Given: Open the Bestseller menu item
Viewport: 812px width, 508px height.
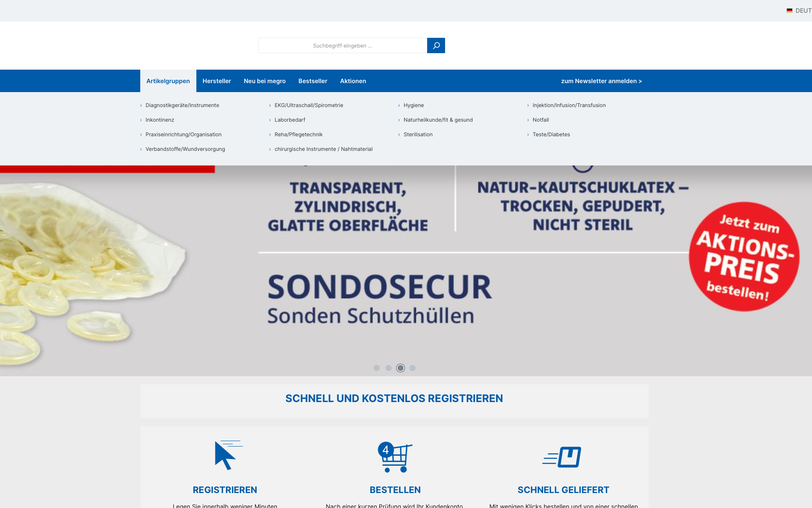Looking at the screenshot, I should (313, 81).
